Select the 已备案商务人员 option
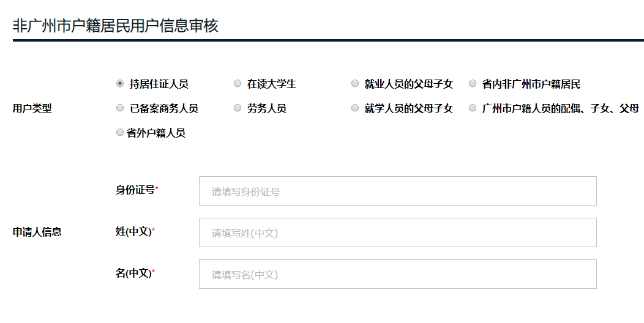644x323 pixels. click(x=120, y=108)
